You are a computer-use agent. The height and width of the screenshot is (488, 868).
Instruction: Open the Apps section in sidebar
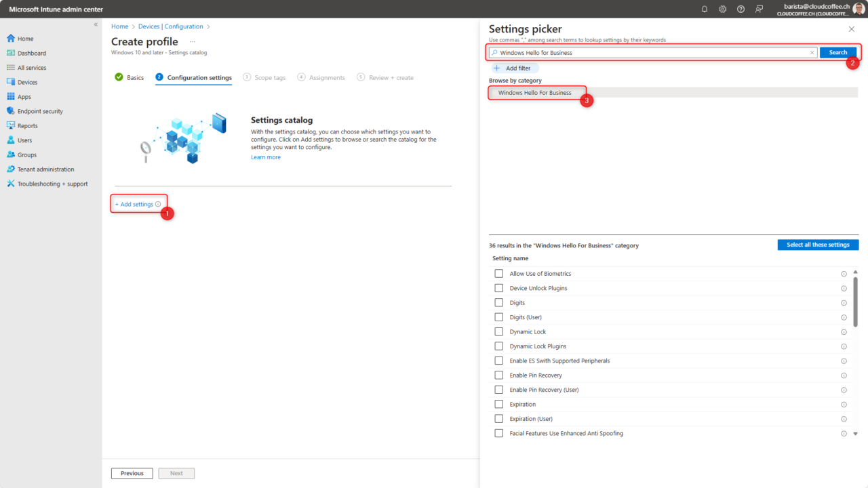pos(26,96)
